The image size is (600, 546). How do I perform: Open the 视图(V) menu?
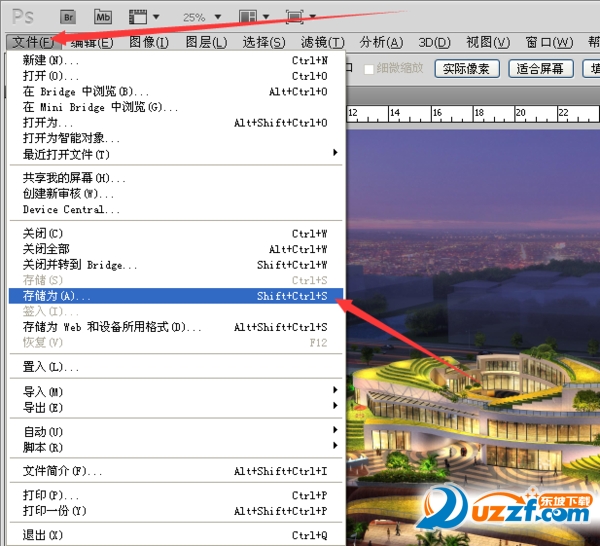click(488, 42)
